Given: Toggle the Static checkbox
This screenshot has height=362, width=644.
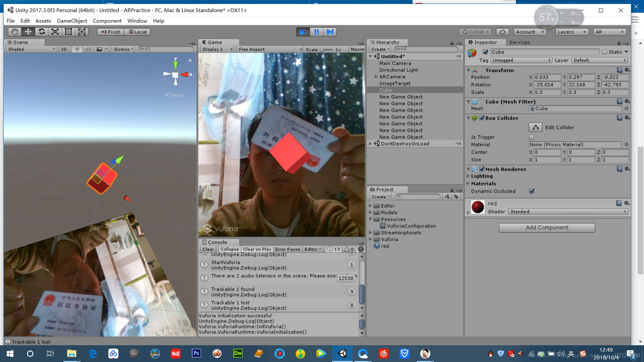Looking at the screenshot, I should [604, 52].
